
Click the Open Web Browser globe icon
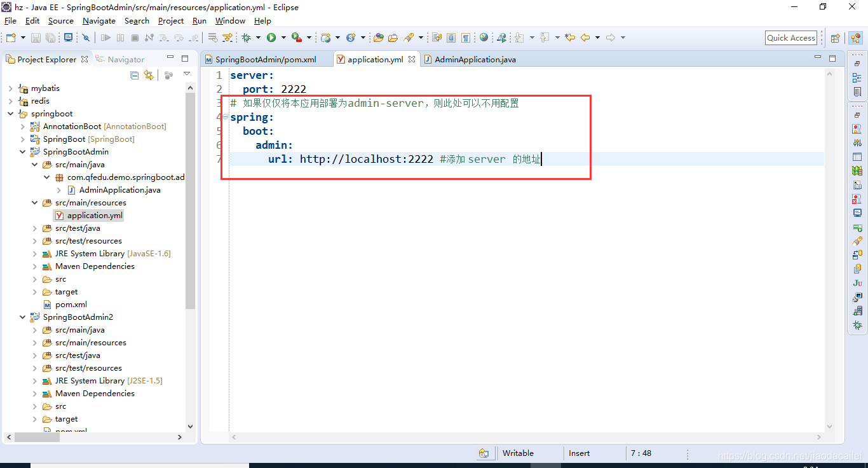484,38
